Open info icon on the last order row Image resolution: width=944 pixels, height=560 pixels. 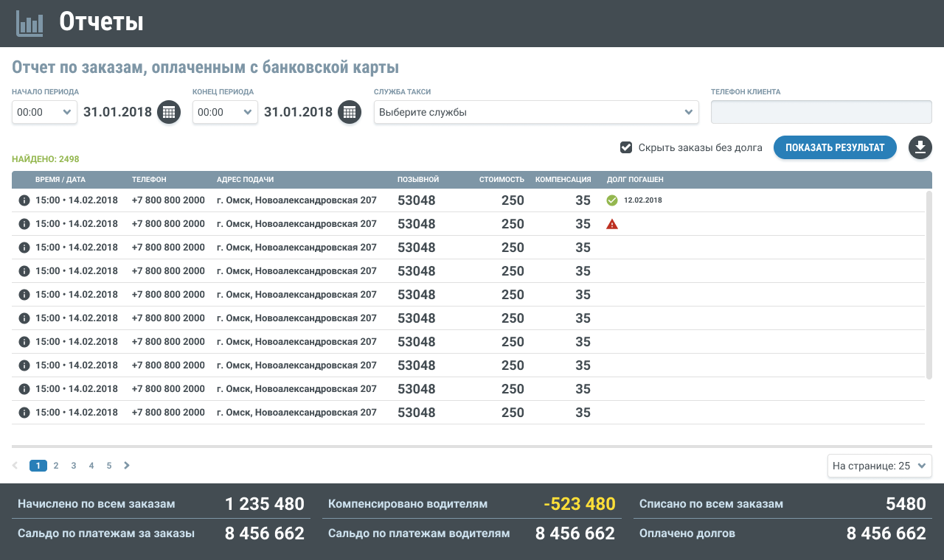[24, 413]
